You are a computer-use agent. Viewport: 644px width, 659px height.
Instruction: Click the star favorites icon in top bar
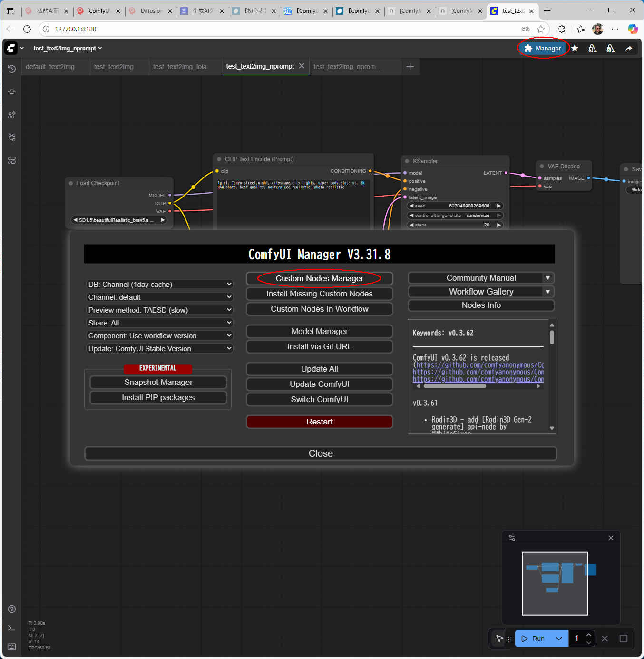coord(575,48)
